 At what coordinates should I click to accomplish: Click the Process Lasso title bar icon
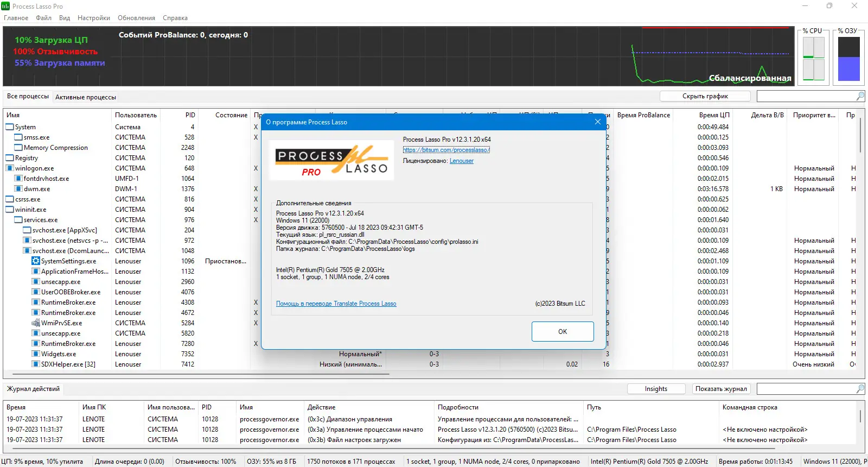point(5,6)
